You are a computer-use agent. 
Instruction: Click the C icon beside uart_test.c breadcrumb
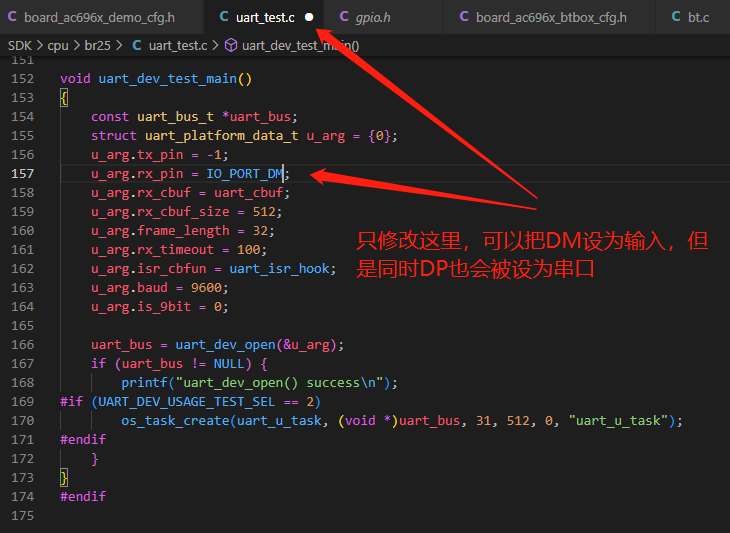[137, 45]
